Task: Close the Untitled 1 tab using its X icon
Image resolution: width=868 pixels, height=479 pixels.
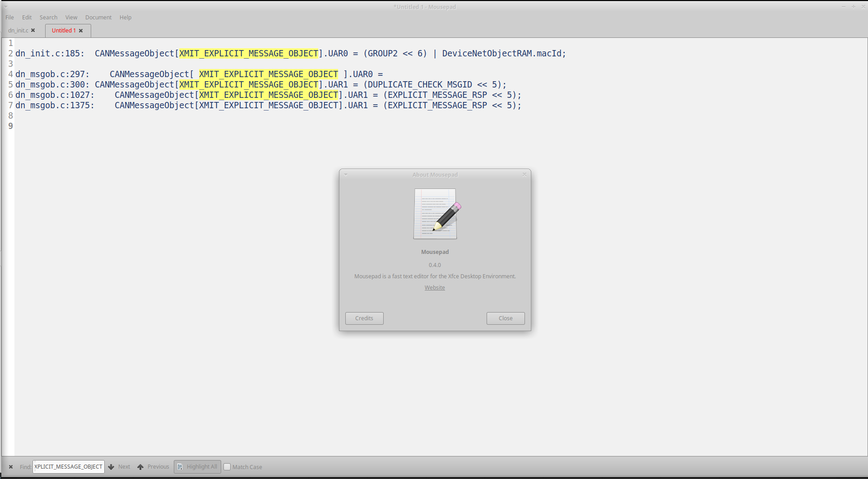Action: [x=81, y=31]
